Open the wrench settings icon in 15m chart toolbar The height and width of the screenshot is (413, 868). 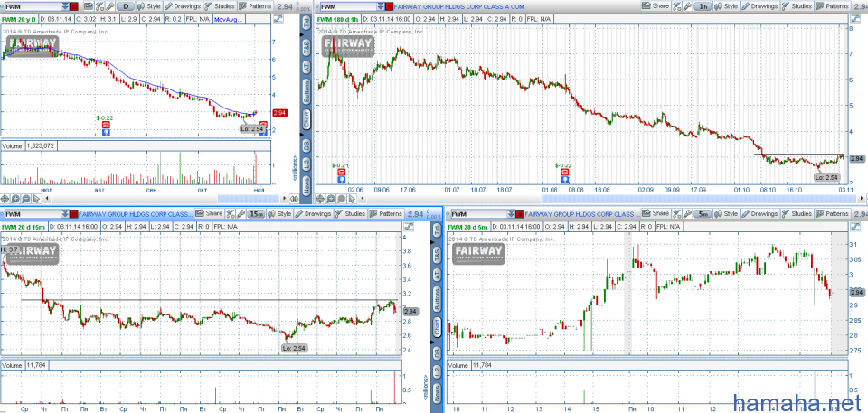[241, 213]
